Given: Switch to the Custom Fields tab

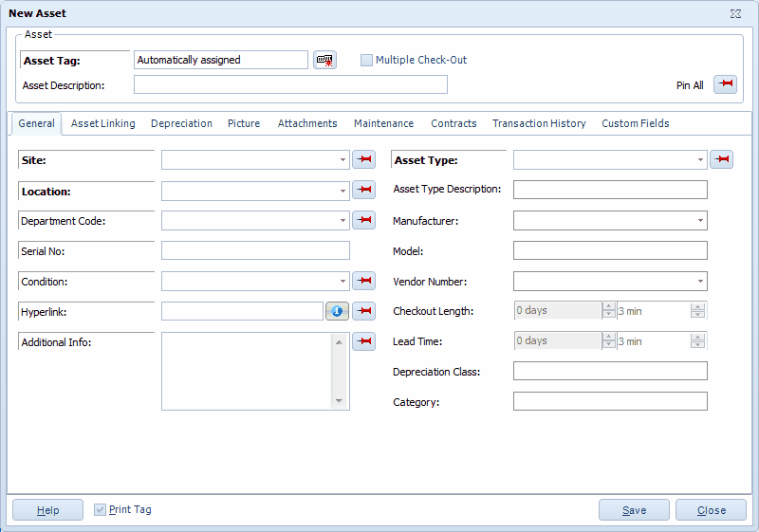Looking at the screenshot, I should point(636,123).
